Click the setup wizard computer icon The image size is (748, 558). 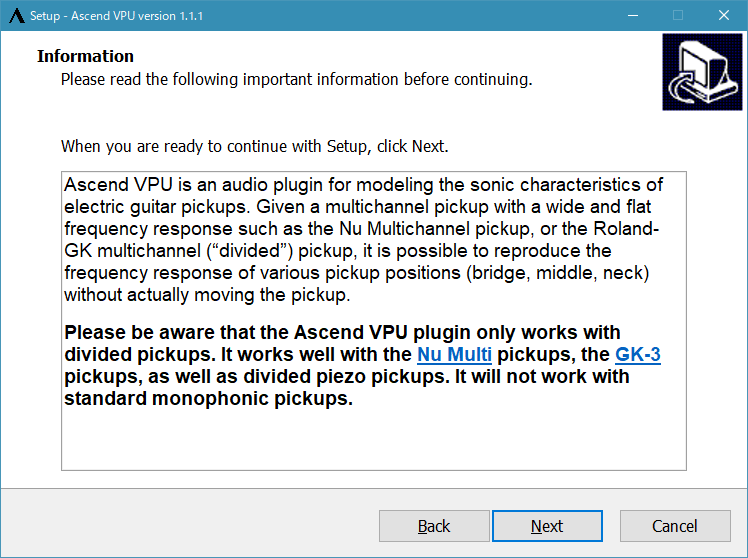tap(702, 72)
